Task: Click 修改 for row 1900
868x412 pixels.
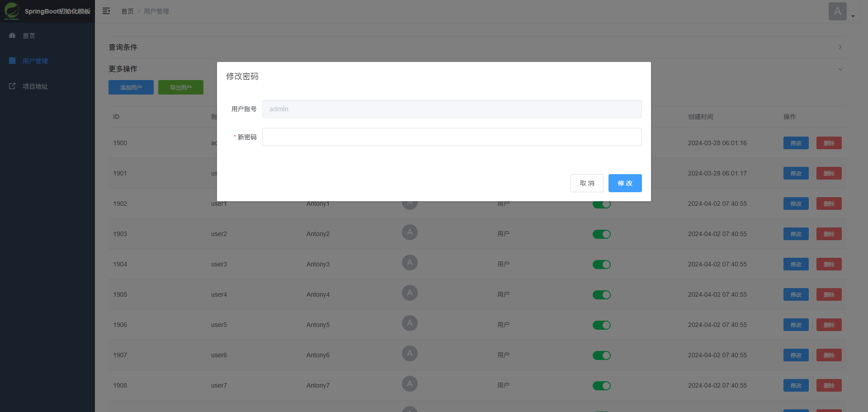Action: pyautogui.click(x=796, y=143)
